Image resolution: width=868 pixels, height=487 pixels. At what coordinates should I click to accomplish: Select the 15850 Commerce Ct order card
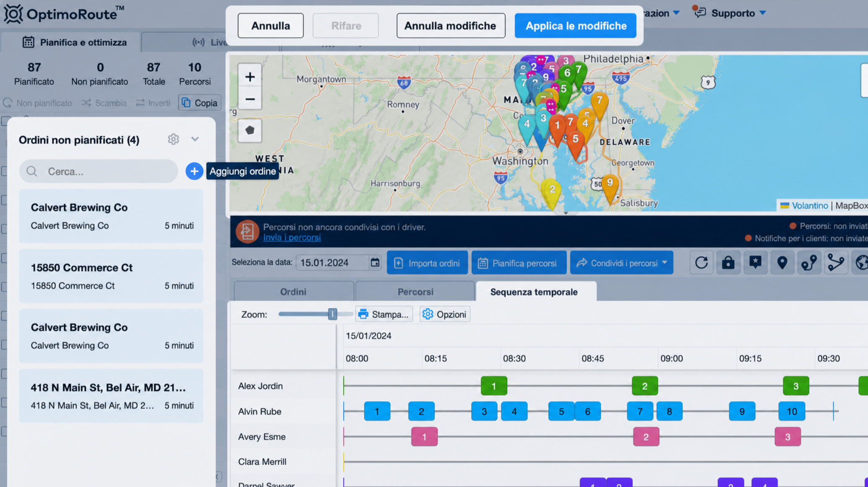pyautogui.click(x=111, y=276)
